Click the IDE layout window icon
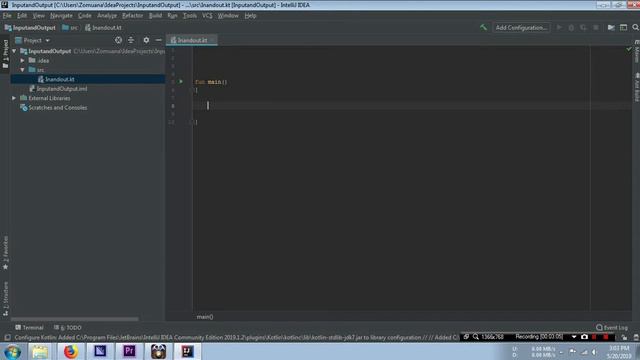Viewport: 640px width, 360px height. point(623,27)
